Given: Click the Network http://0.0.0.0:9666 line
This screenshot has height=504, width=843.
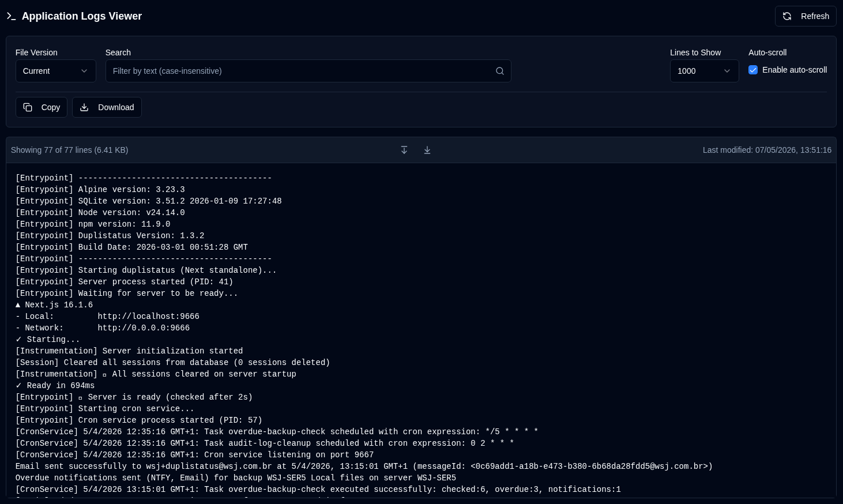Looking at the screenshot, I should (x=103, y=328).
